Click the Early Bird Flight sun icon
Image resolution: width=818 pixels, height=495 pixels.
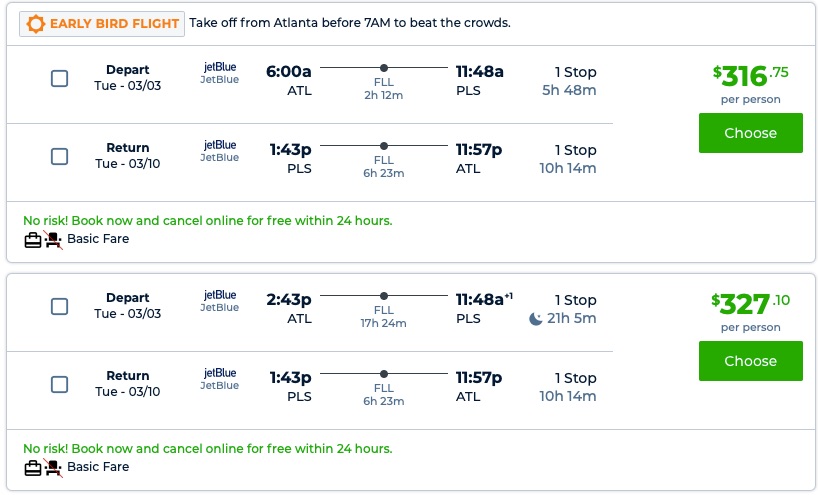point(36,23)
